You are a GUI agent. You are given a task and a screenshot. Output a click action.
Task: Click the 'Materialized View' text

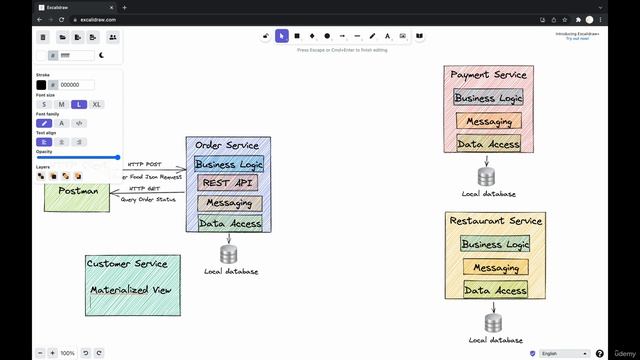131,290
